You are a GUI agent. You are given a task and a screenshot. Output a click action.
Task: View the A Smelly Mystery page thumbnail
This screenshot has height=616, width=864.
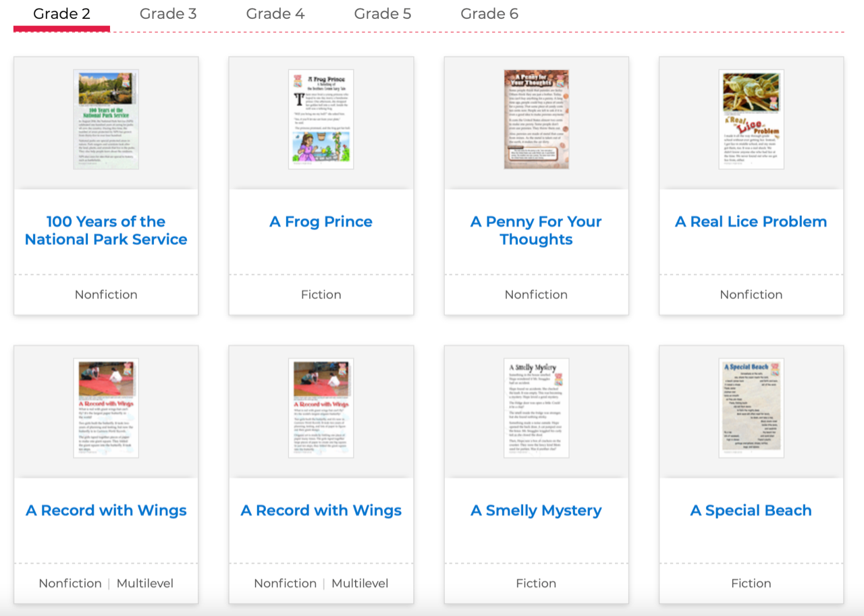536,408
